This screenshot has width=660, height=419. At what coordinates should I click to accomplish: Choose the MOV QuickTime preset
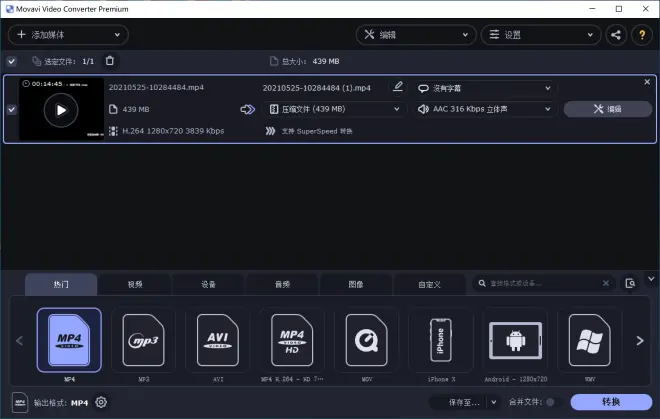point(367,340)
